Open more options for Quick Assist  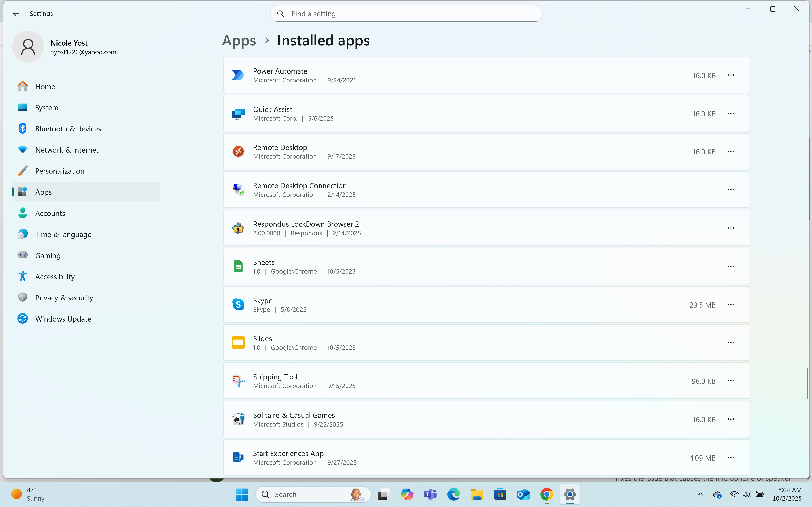[x=731, y=113]
